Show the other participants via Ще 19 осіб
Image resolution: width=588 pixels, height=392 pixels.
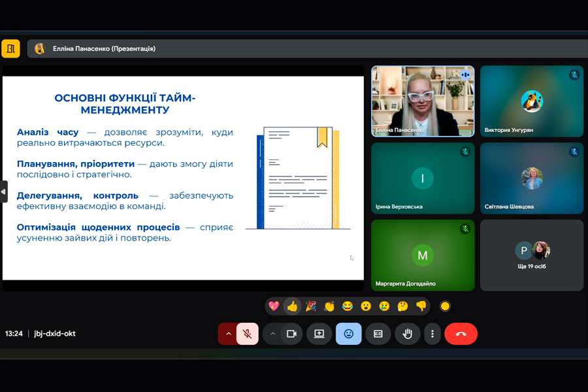click(532, 255)
